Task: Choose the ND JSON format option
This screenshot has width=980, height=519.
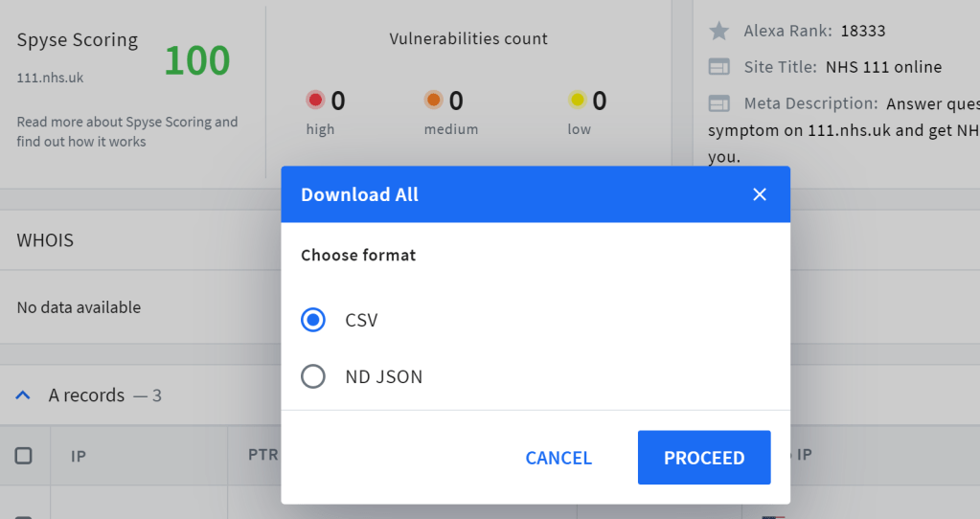Action: coord(313,376)
